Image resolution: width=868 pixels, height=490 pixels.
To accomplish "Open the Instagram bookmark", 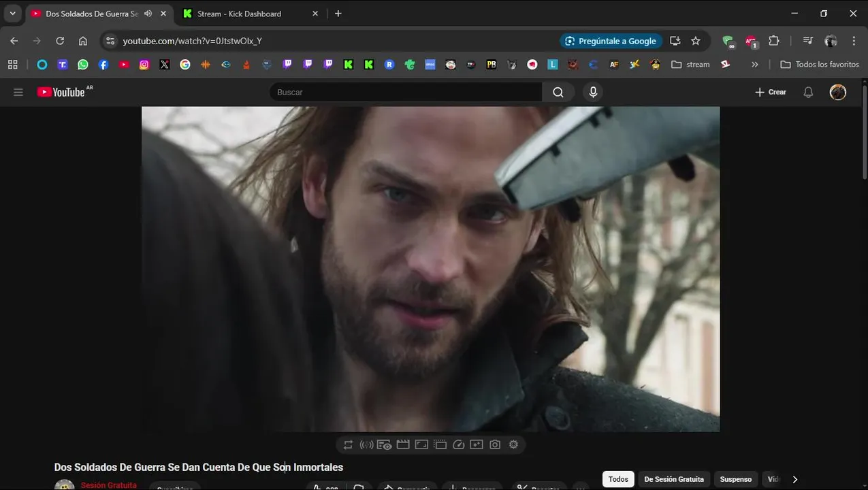I will pyautogui.click(x=144, y=65).
